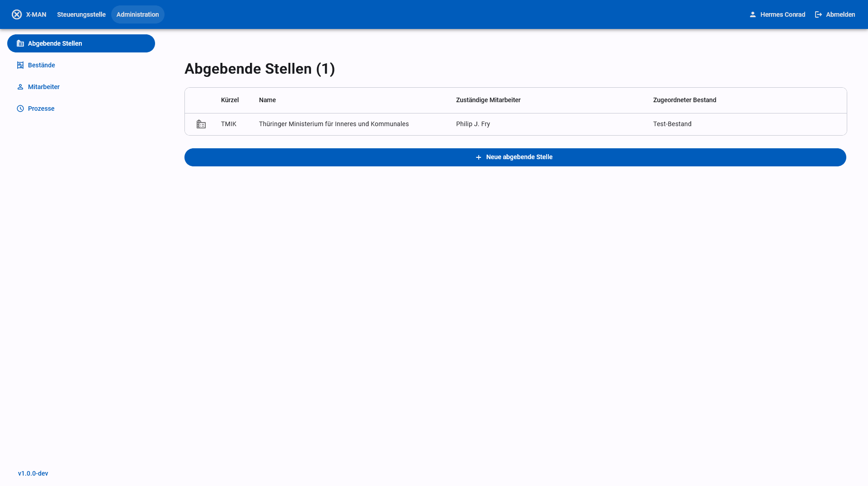Click the v1.0.0-dev version link
868x486 pixels.
point(33,473)
